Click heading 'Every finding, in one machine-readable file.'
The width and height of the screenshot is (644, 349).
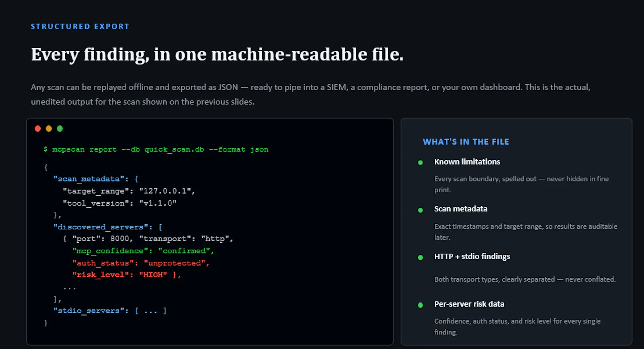tap(217, 54)
